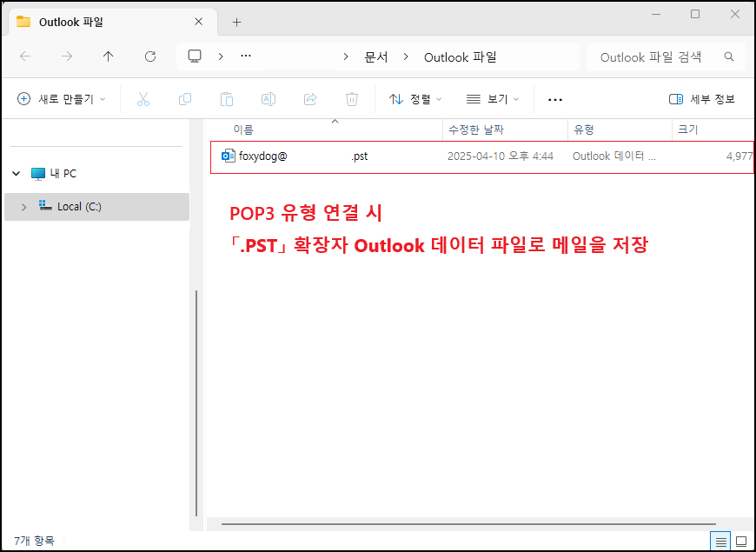756x552 pixels.
Task: Click the 7개 항목 status text
Action: coord(34,541)
